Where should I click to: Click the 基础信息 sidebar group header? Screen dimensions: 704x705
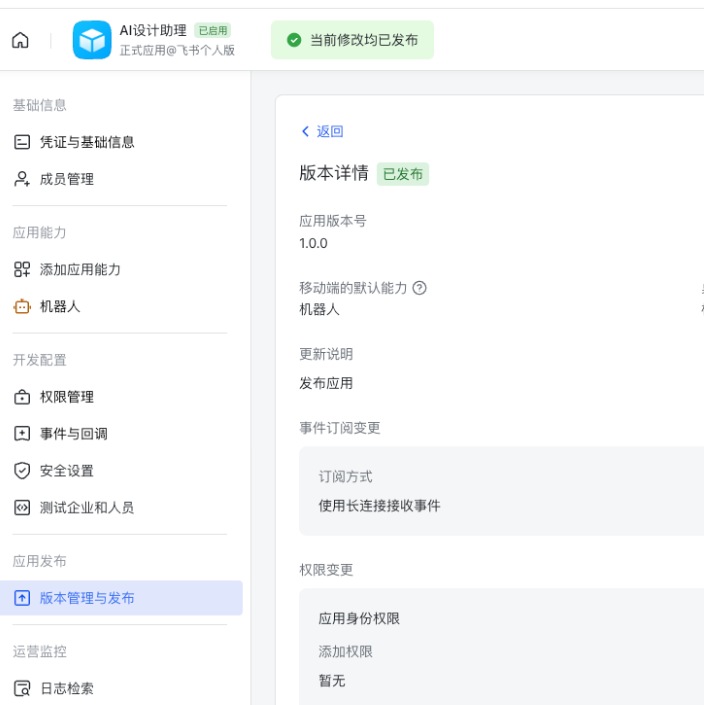tap(40, 105)
